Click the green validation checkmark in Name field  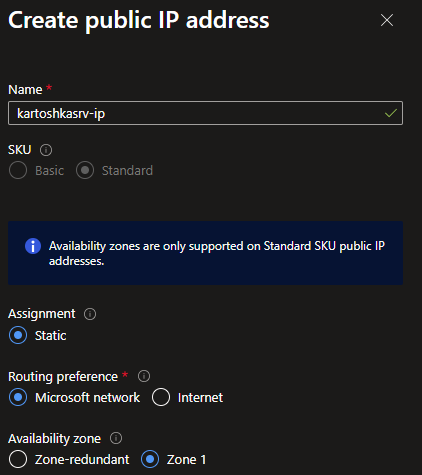[x=391, y=113]
